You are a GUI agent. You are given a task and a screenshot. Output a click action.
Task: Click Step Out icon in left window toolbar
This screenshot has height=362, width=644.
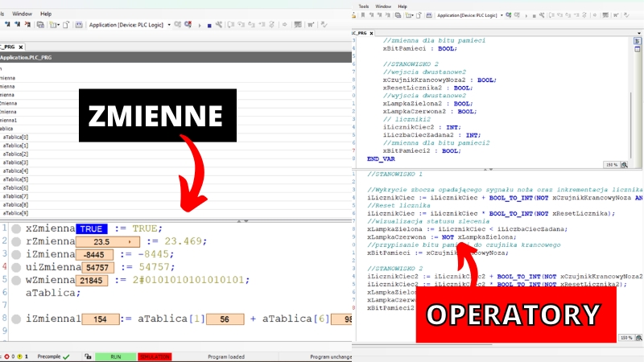coord(251,25)
